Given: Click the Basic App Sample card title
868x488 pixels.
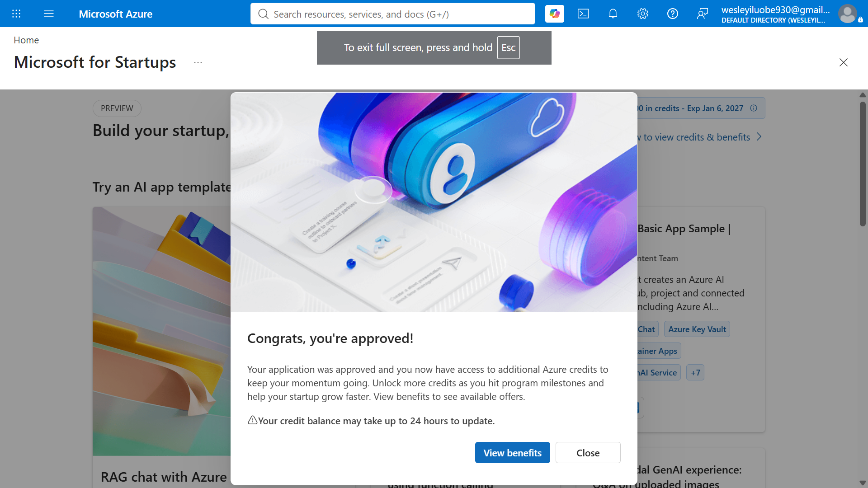Looking at the screenshot, I should [x=684, y=229].
